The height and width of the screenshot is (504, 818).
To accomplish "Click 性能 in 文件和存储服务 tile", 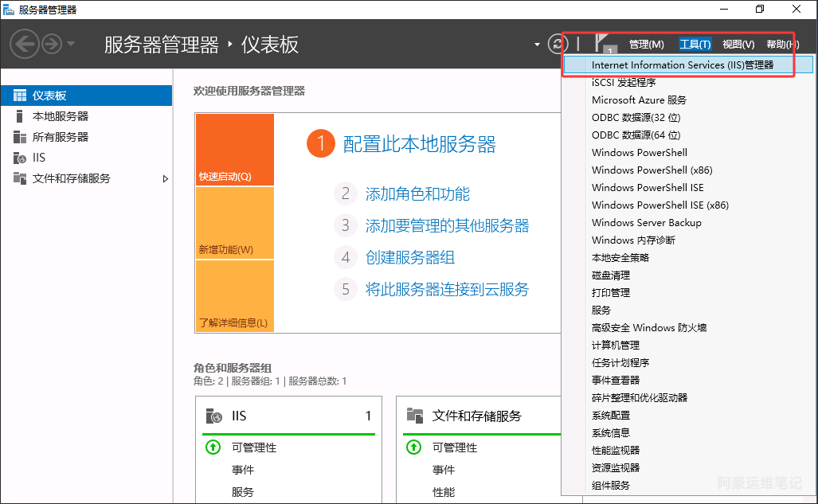I will pos(444,492).
